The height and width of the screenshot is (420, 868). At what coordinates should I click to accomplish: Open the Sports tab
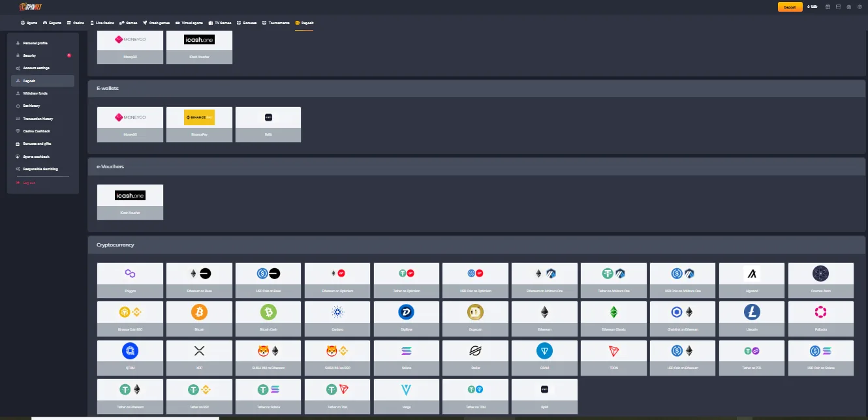pos(29,22)
